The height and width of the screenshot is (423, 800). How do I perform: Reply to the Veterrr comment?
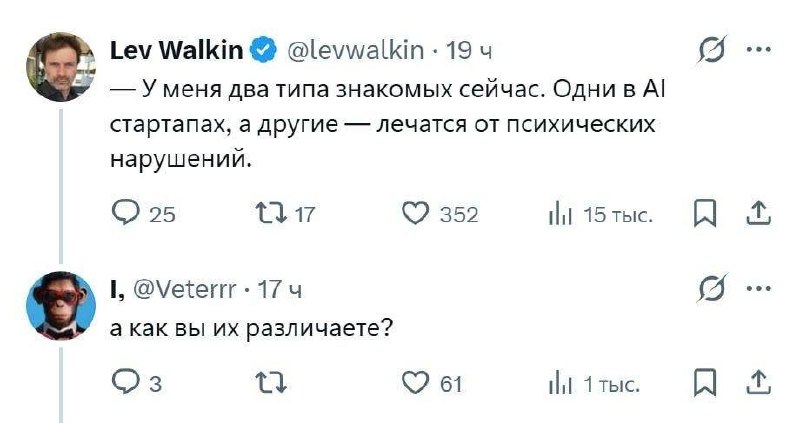tap(137, 383)
